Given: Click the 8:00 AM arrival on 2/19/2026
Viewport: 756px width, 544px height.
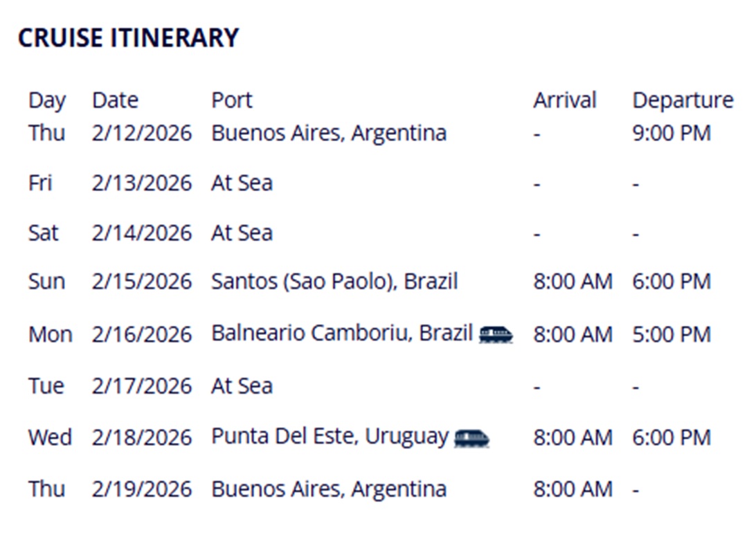Looking at the screenshot, I should point(573,489).
